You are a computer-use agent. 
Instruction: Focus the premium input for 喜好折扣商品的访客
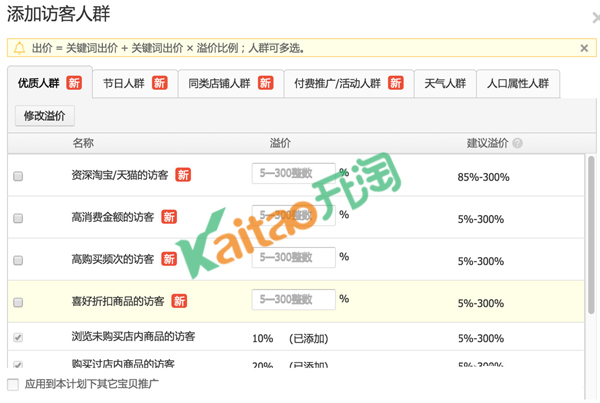293,299
